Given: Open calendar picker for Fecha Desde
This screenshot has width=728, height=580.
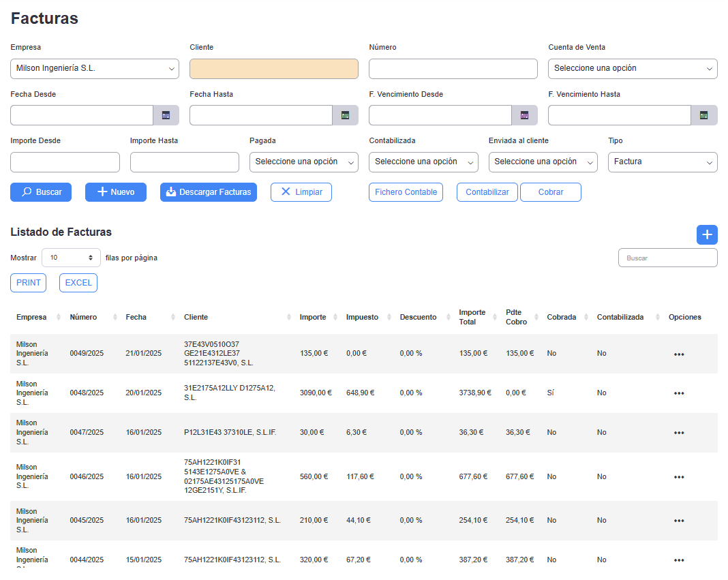Looking at the screenshot, I should pyautogui.click(x=166, y=115).
